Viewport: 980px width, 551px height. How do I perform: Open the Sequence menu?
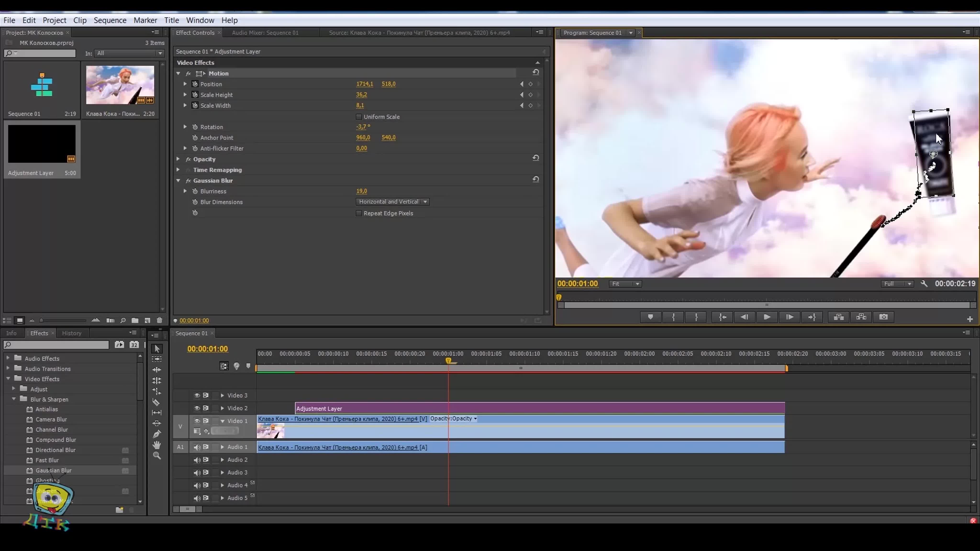110,20
